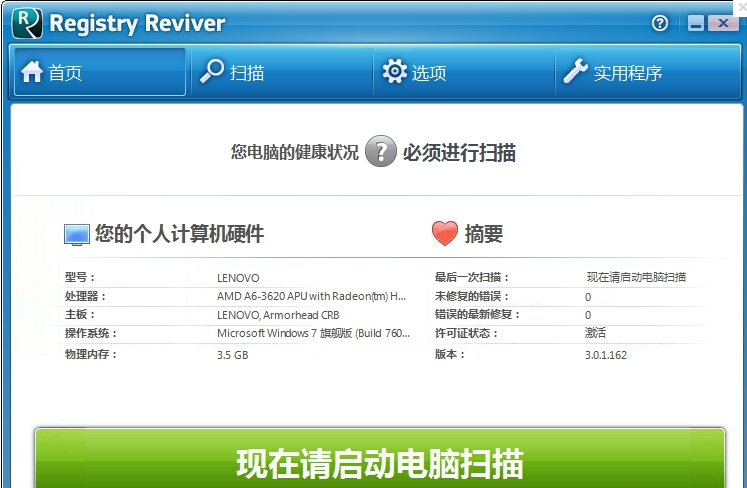The image size is (747, 488).
Task: Click the 型号 value LENOVO
Action: click(238, 277)
